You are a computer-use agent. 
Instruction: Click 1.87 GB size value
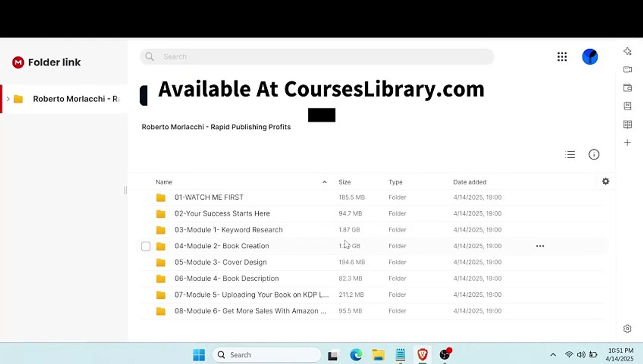(x=349, y=230)
